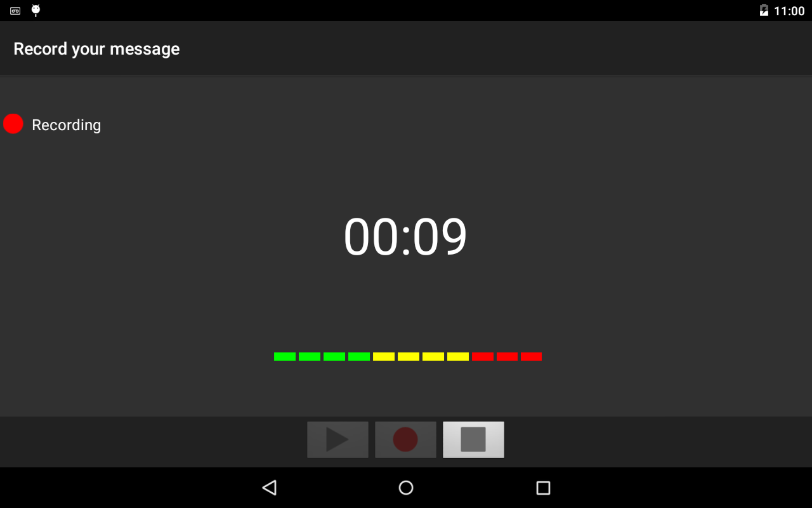The image size is (812, 508).
Task: Click the red record circle button
Action: point(405,439)
